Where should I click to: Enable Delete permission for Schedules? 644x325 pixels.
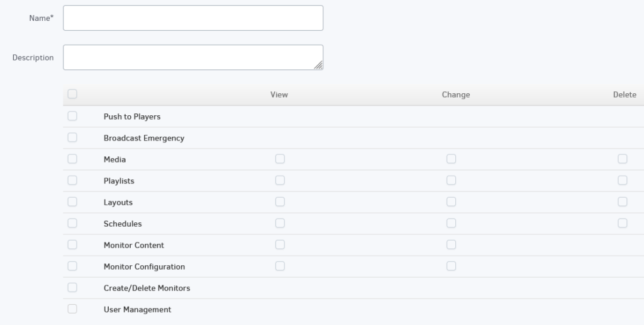click(x=623, y=223)
